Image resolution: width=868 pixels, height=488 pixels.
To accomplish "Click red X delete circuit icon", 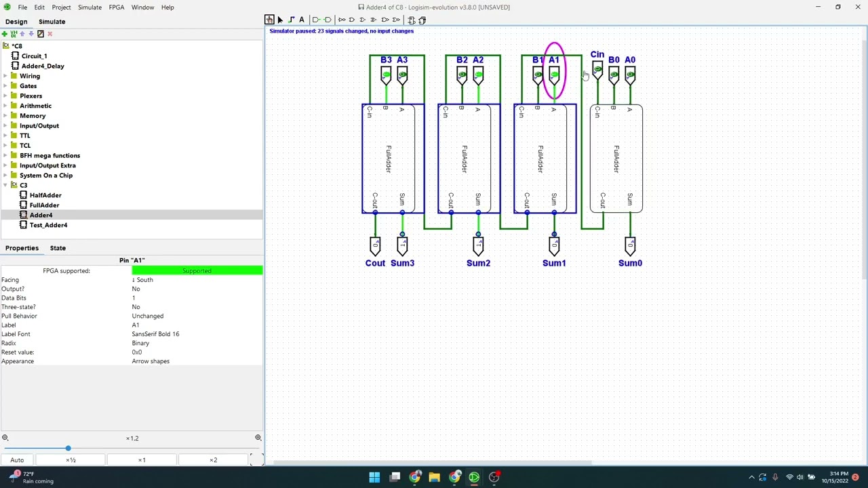I will [x=50, y=34].
